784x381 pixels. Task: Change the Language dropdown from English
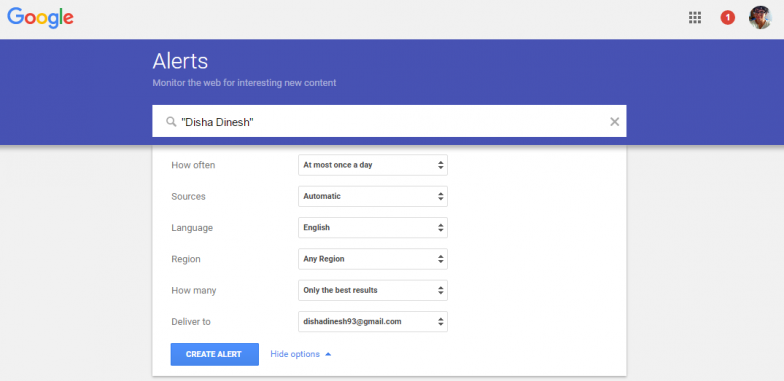pos(373,228)
